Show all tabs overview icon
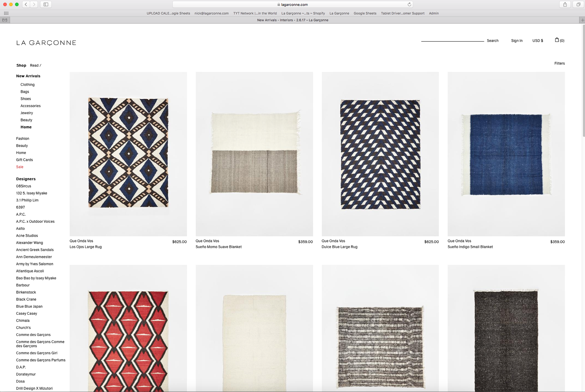The height and width of the screenshot is (392, 585). point(578,4)
